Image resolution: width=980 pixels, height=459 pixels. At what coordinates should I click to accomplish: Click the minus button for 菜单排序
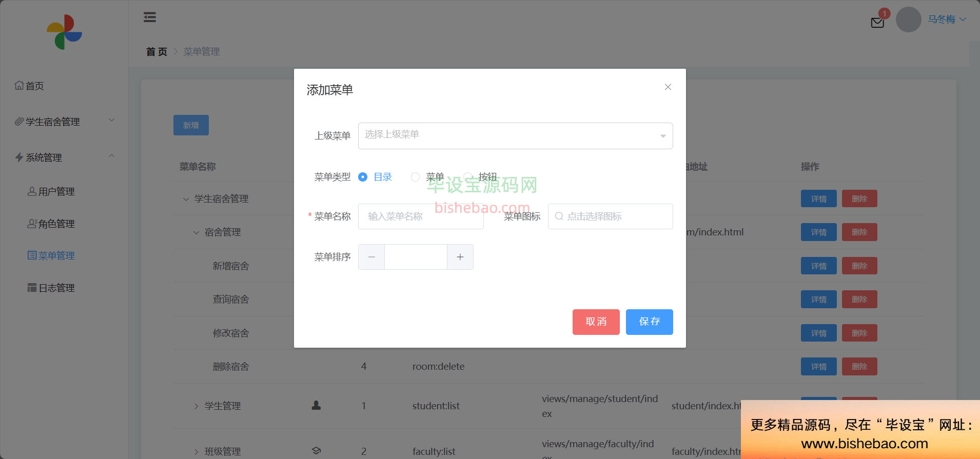(371, 257)
